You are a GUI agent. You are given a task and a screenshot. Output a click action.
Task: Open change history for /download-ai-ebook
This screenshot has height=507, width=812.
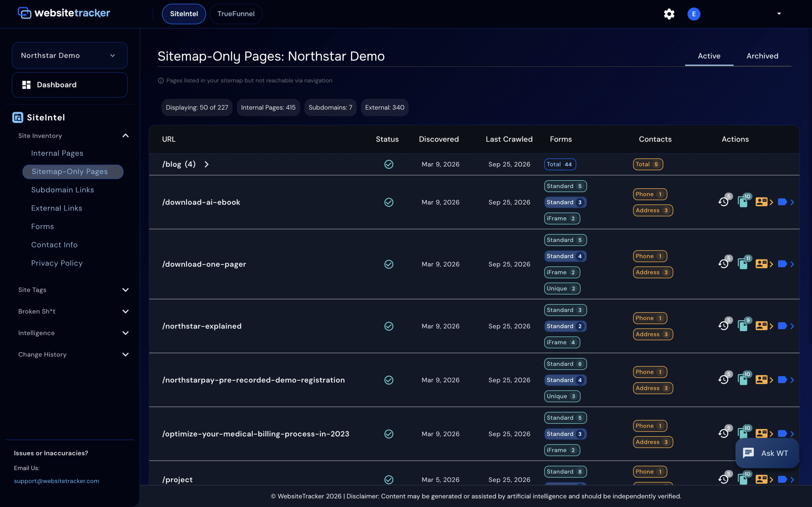[x=724, y=202]
